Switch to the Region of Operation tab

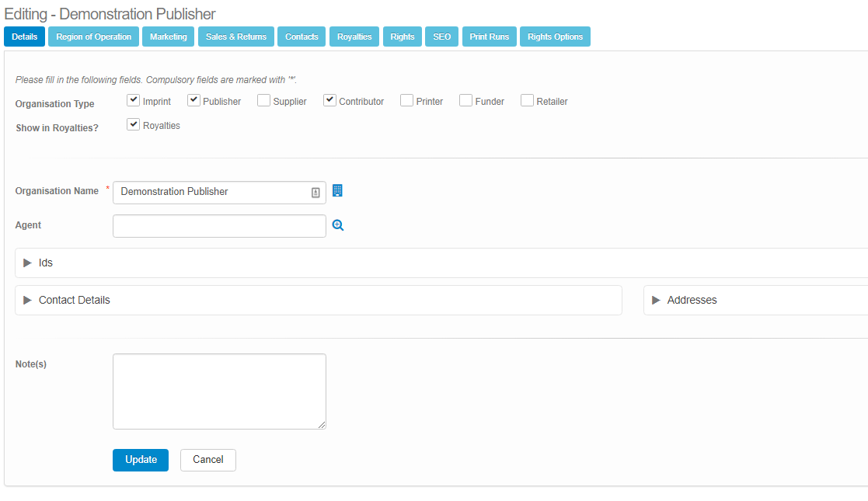coord(93,37)
